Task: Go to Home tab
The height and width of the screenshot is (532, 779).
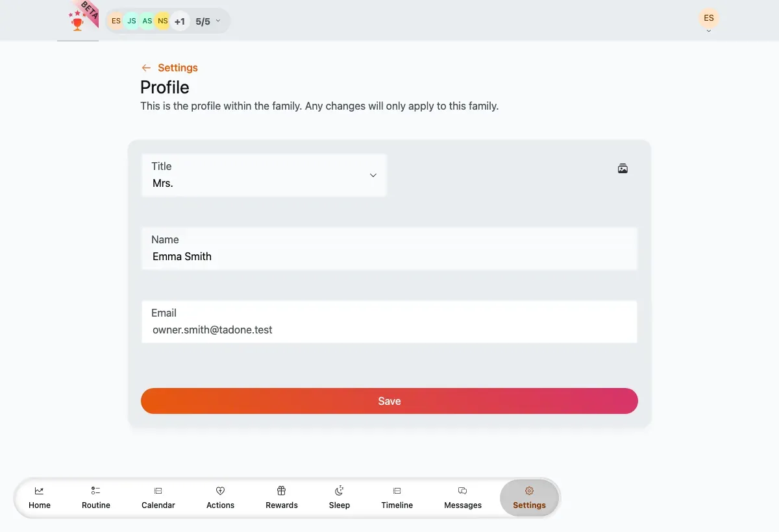Action: [40, 498]
